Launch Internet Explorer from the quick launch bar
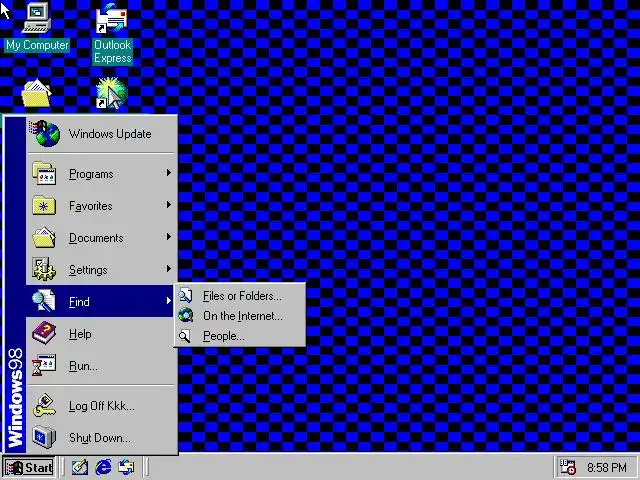Image resolution: width=640 pixels, height=480 pixels. coord(103,467)
